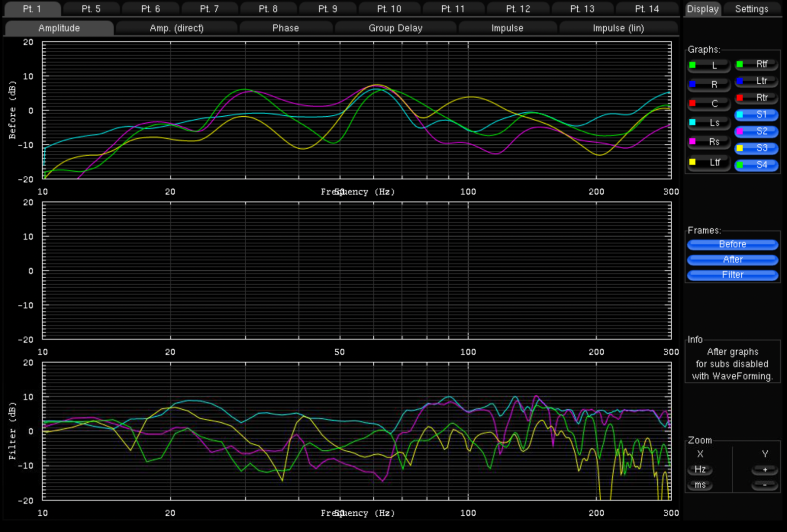Toggle the After frame display
787x532 pixels.
732,260
